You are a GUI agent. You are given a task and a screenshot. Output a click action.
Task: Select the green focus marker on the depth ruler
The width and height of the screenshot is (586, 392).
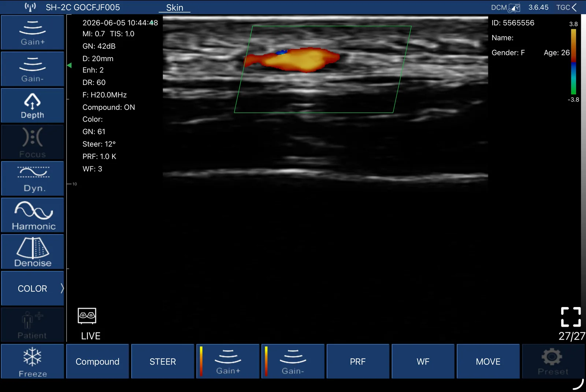pyautogui.click(x=69, y=65)
